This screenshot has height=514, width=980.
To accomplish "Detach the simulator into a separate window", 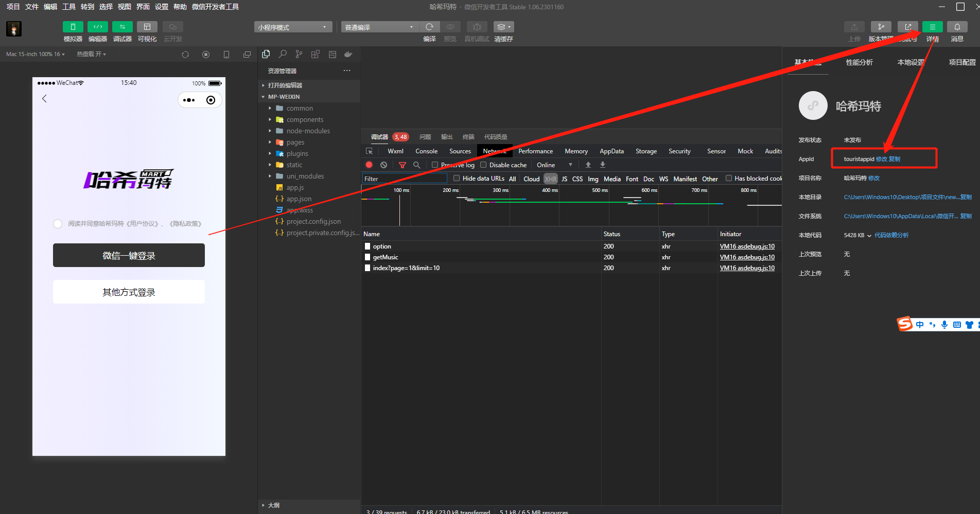I will point(247,55).
